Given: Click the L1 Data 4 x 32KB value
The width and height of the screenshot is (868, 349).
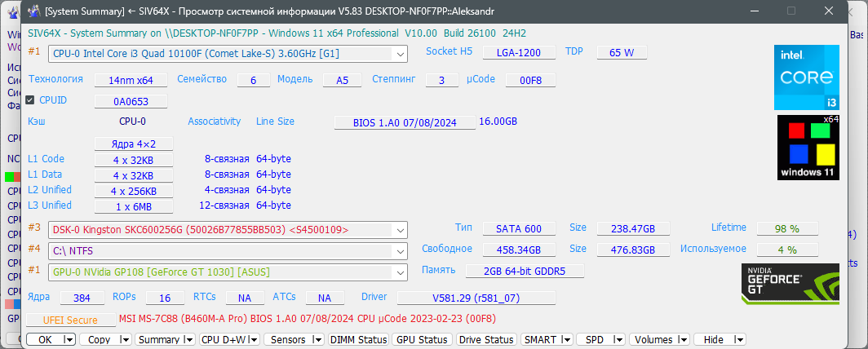Looking at the screenshot, I should (x=134, y=176).
